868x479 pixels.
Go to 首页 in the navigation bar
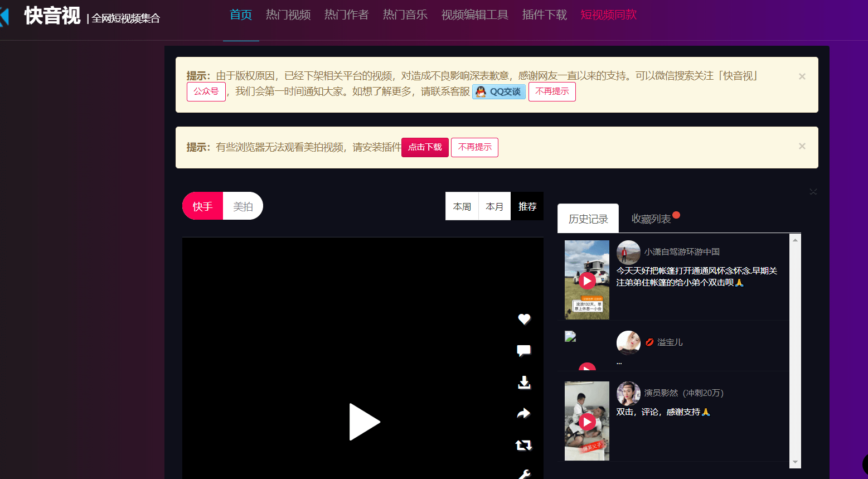(241, 15)
